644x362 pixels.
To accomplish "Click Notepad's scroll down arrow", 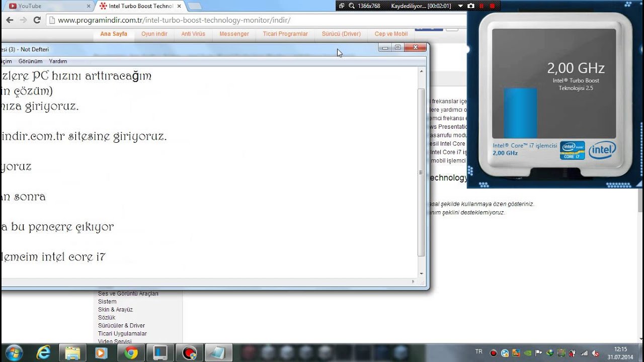I will (x=422, y=274).
